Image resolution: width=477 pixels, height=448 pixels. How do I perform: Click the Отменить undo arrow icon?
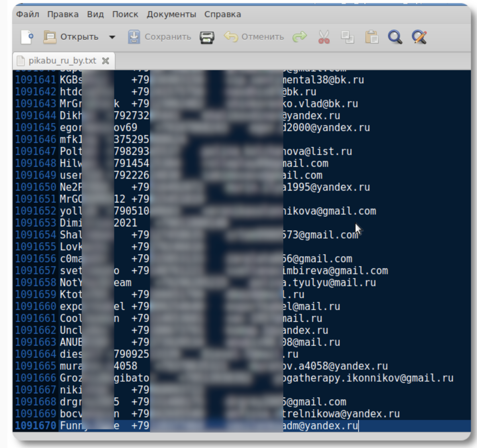(x=231, y=37)
